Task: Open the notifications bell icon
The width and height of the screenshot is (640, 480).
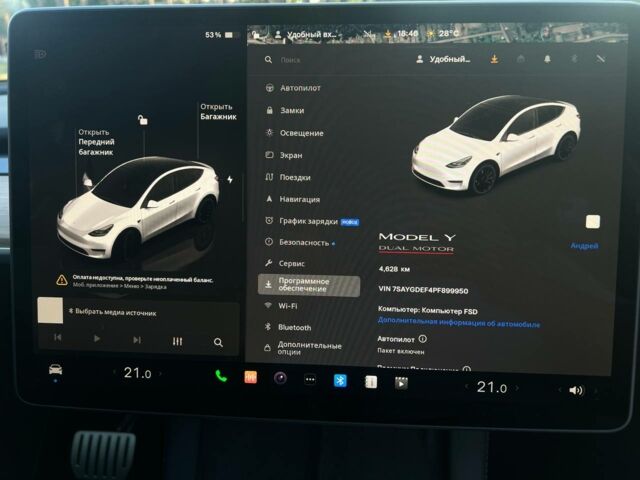Action: click(x=547, y=59)
